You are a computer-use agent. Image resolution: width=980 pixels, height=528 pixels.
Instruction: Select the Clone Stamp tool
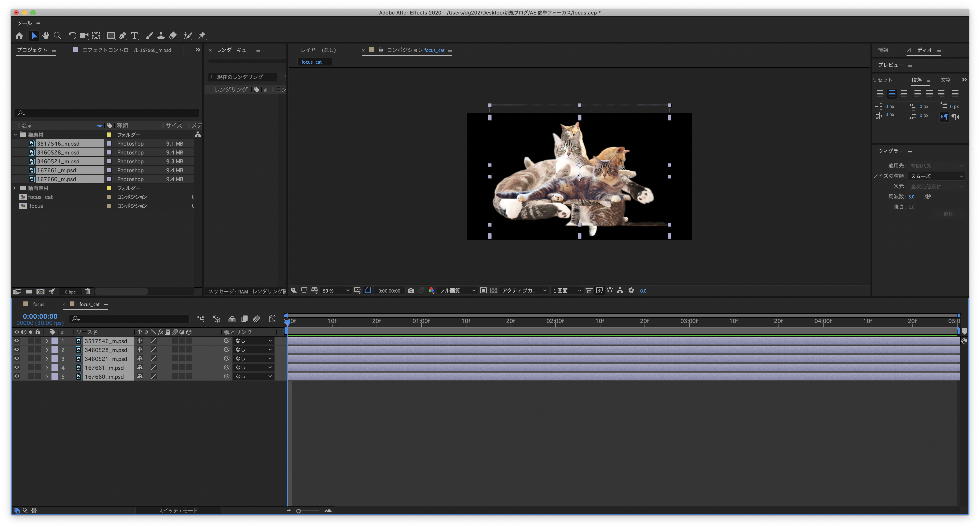(x=161, y=36)
